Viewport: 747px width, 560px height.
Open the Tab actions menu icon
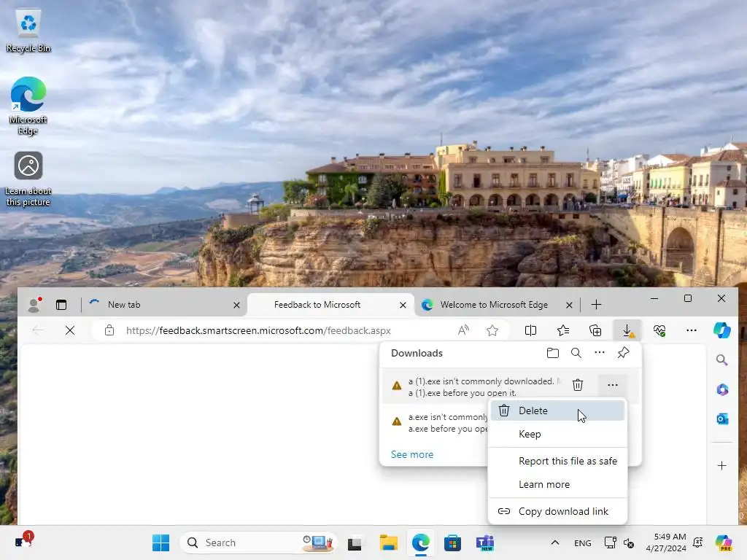[x=61, y=305]
